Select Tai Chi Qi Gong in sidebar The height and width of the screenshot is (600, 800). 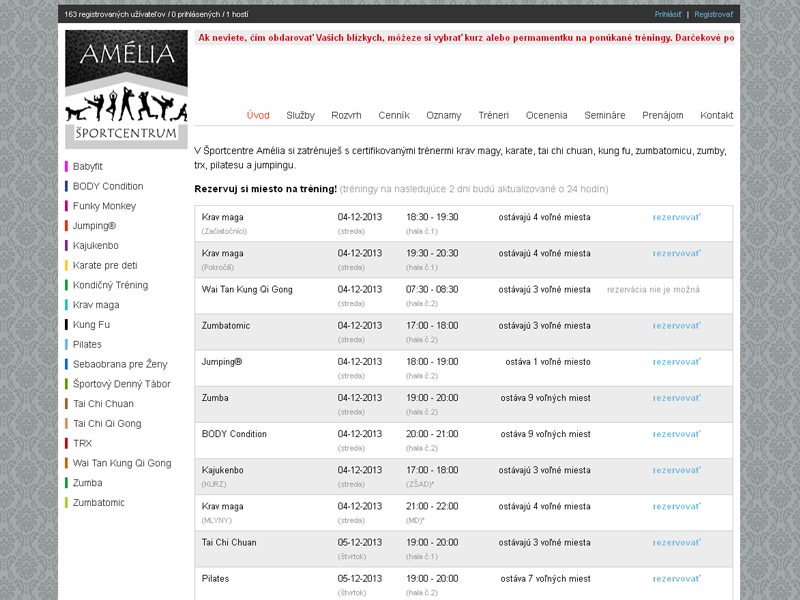107,423
